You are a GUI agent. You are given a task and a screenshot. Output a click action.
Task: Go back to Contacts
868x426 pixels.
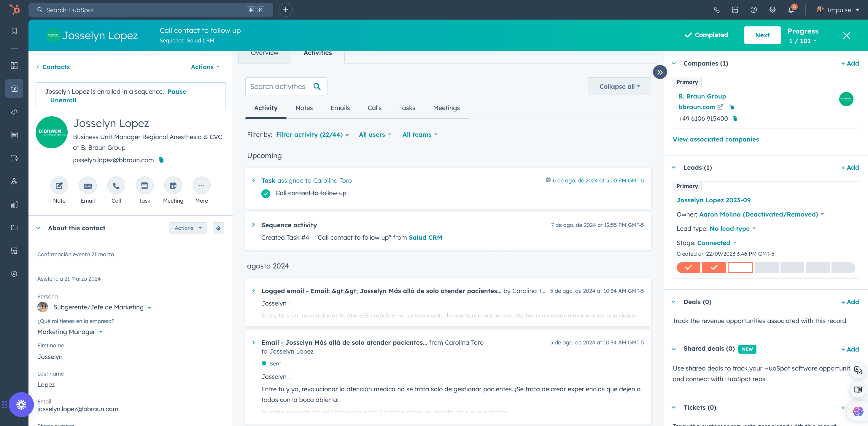pos(53,67)
